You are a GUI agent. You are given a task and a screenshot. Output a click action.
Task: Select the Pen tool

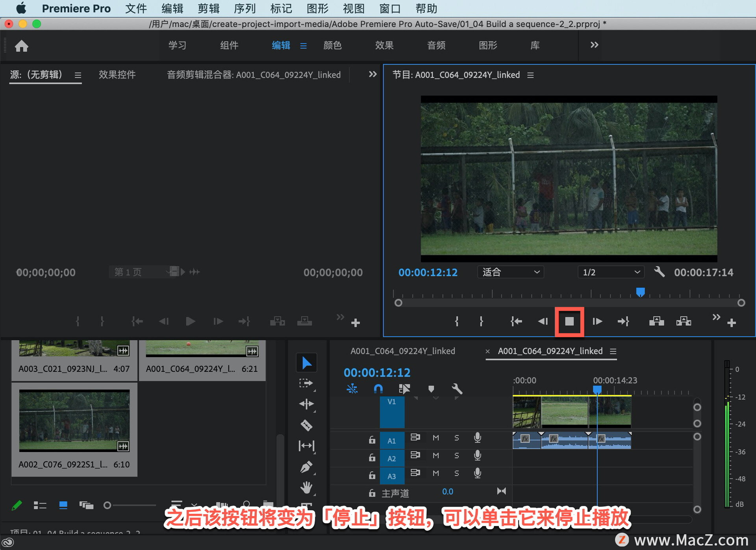coord(306,467)
